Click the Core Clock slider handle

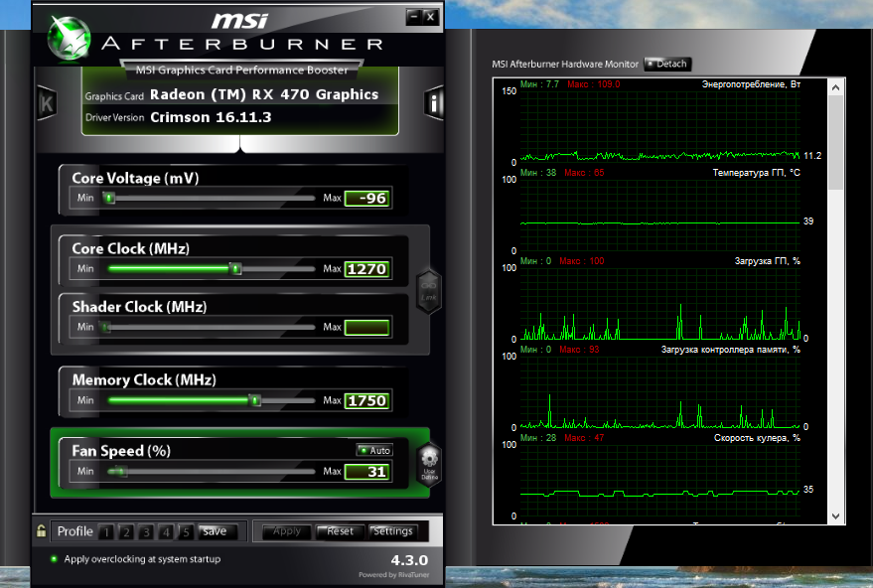coord(235,269)
